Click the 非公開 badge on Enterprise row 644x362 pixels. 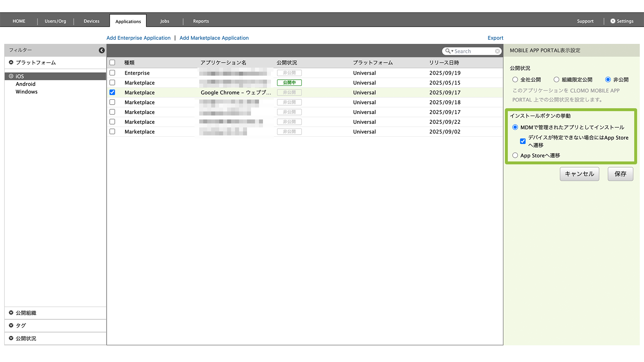289,73
